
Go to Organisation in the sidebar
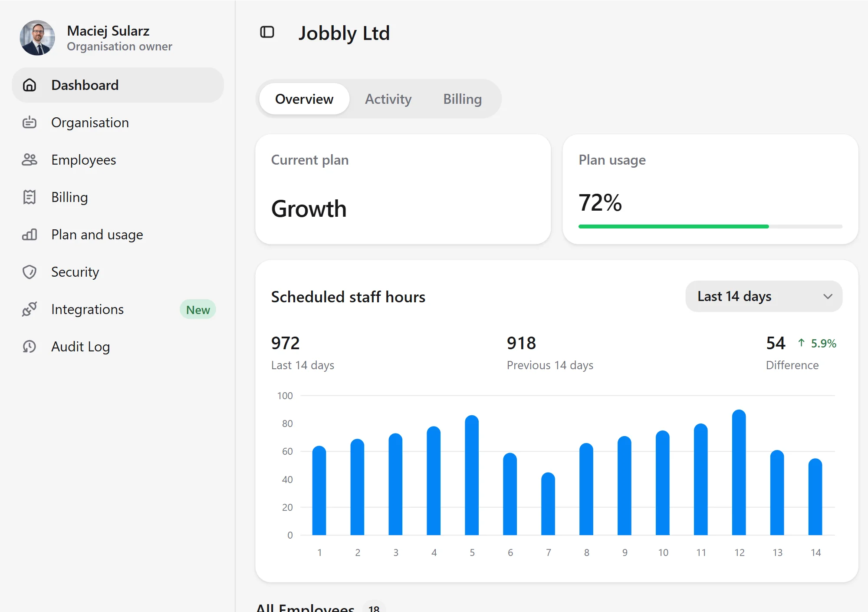(118, 122)
